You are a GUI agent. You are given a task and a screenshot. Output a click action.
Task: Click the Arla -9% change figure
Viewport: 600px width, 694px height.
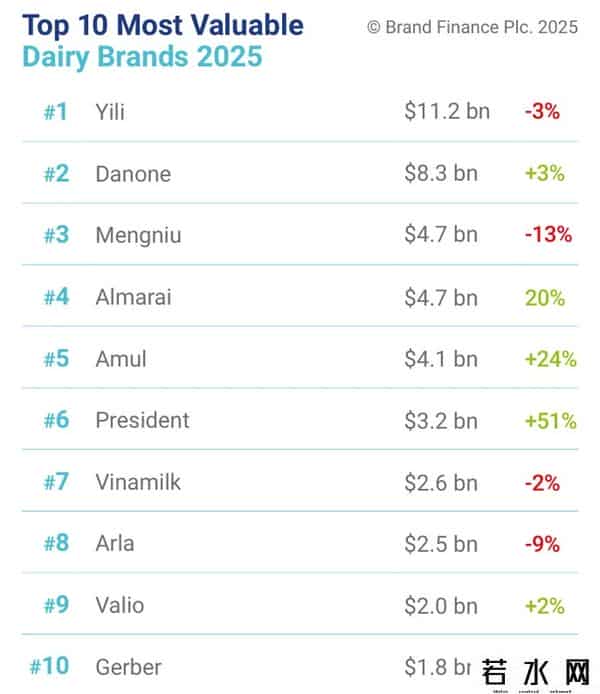point(542,545)
